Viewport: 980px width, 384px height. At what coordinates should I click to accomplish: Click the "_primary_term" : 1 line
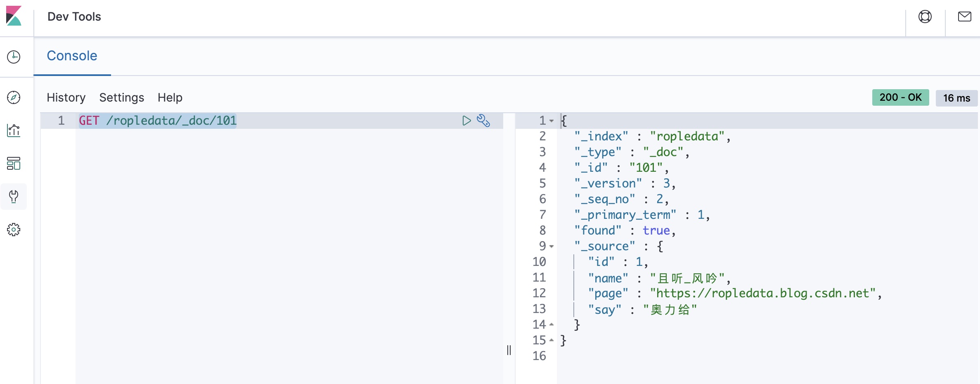tap(642, 215)
